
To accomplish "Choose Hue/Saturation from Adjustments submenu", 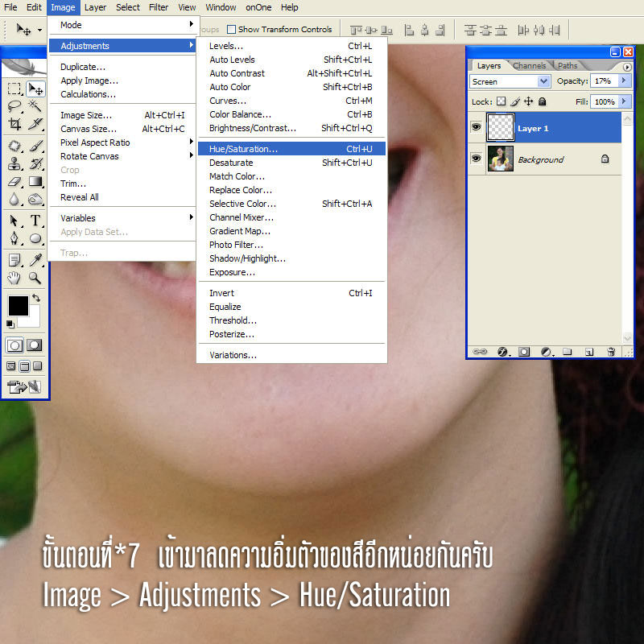I will point(291,149).
